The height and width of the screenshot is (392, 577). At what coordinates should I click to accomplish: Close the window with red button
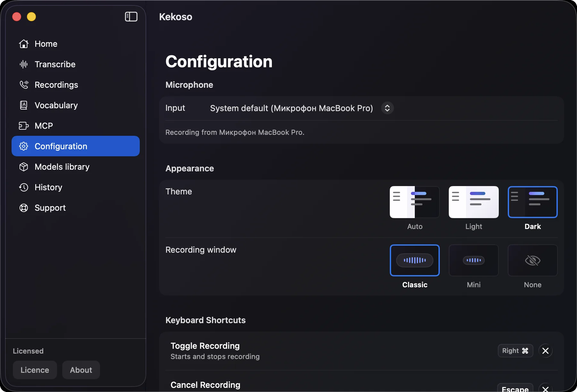click(17, 17)
